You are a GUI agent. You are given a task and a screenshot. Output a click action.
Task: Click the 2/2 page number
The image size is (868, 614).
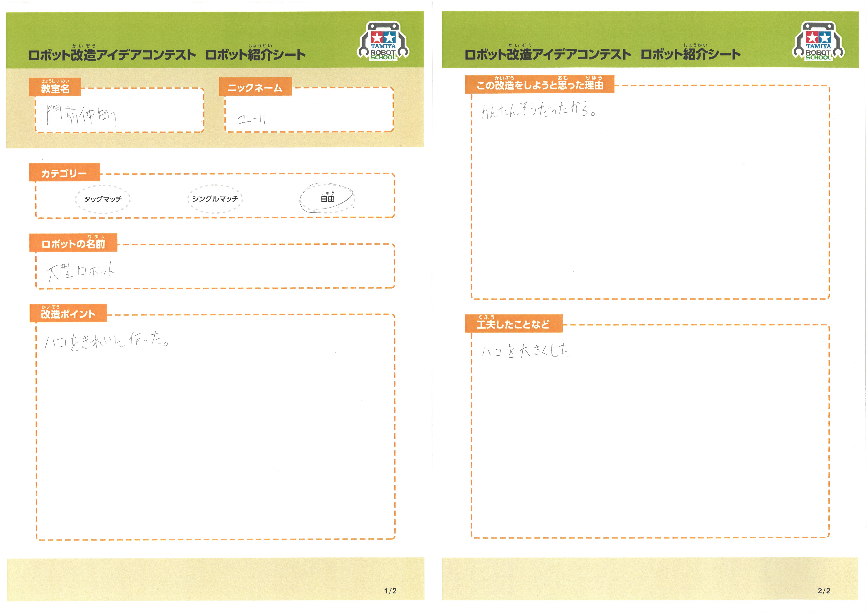point(824,591)
